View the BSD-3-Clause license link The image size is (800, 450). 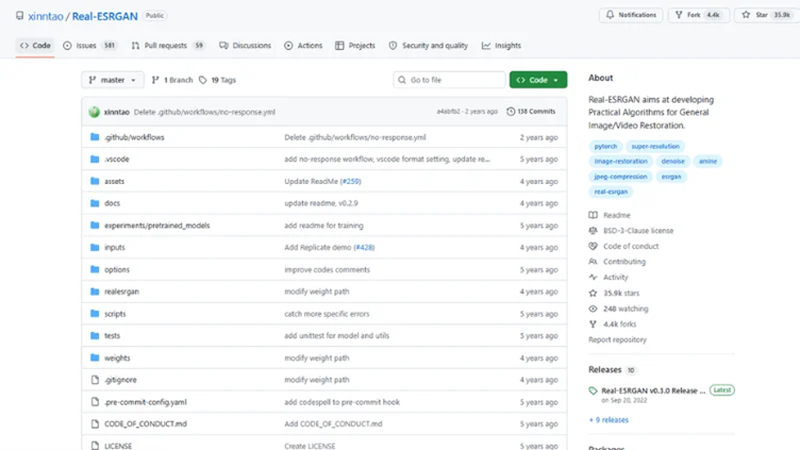[638, 231]
